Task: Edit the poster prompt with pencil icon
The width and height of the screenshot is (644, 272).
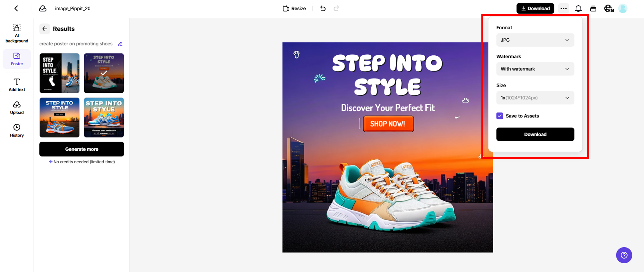Action: (x=120, y=44)
